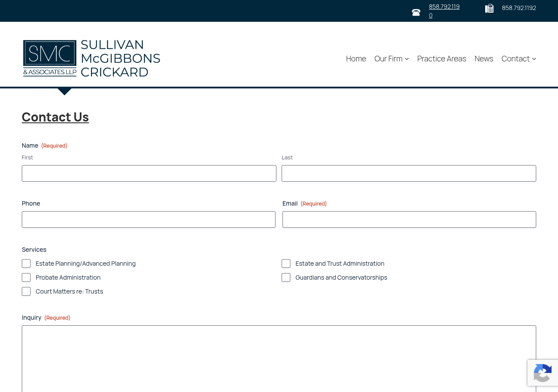Click the Contact Us heading
558x392 pixels.
[55, 117]
